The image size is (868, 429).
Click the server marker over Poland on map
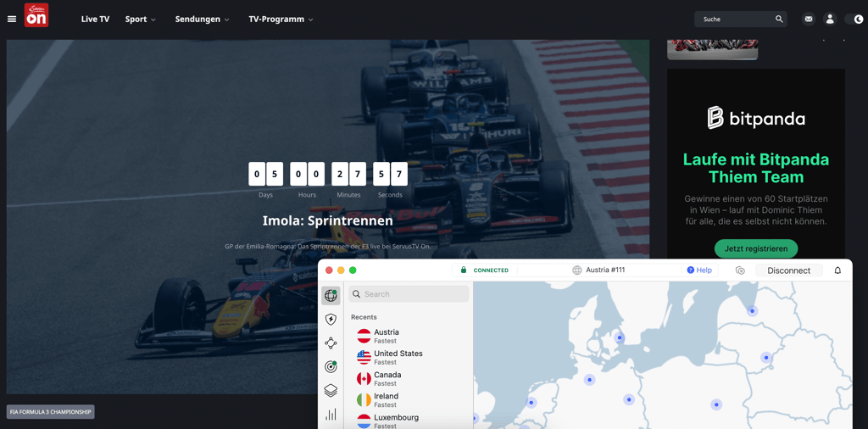(716, 404)
